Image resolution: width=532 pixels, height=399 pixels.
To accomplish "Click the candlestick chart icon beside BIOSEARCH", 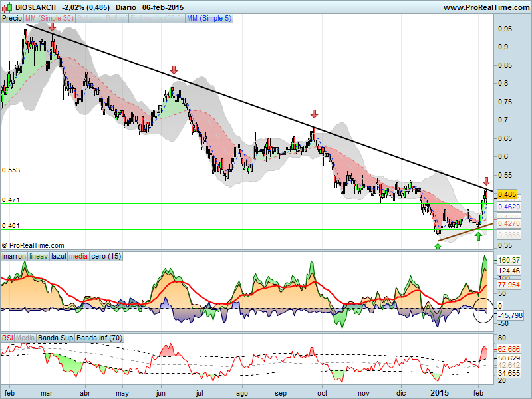I will tap(7, 7).
